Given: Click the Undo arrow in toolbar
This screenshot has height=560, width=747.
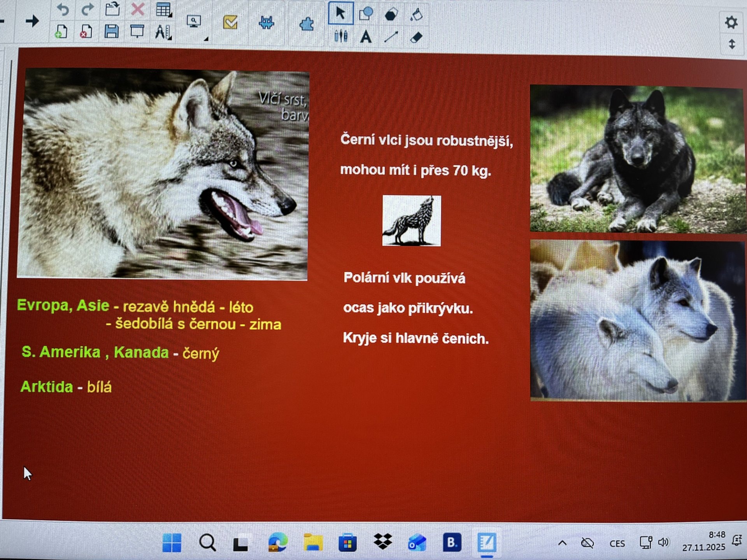Looking at the screenshot, I should coord(63,9).
